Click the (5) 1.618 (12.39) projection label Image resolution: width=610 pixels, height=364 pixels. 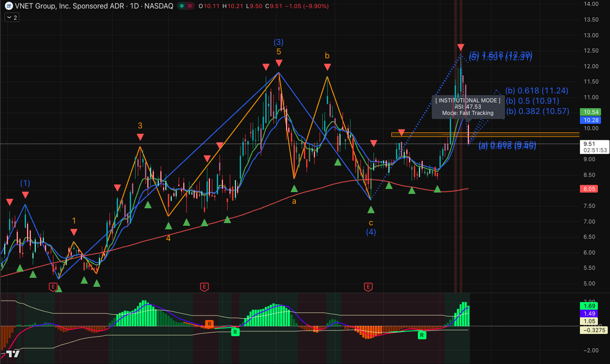[501, 54]
